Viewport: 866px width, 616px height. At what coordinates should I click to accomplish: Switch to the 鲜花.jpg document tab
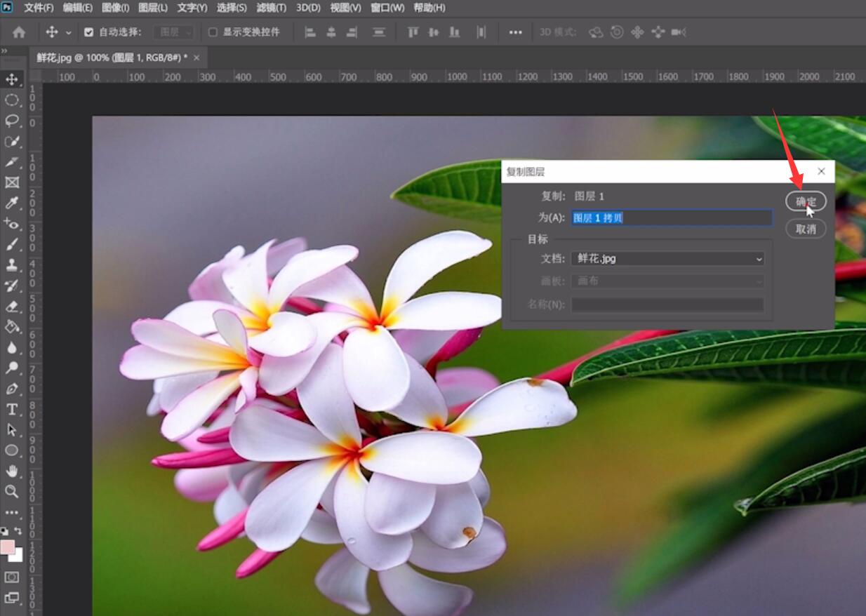(x=112, y=58)
